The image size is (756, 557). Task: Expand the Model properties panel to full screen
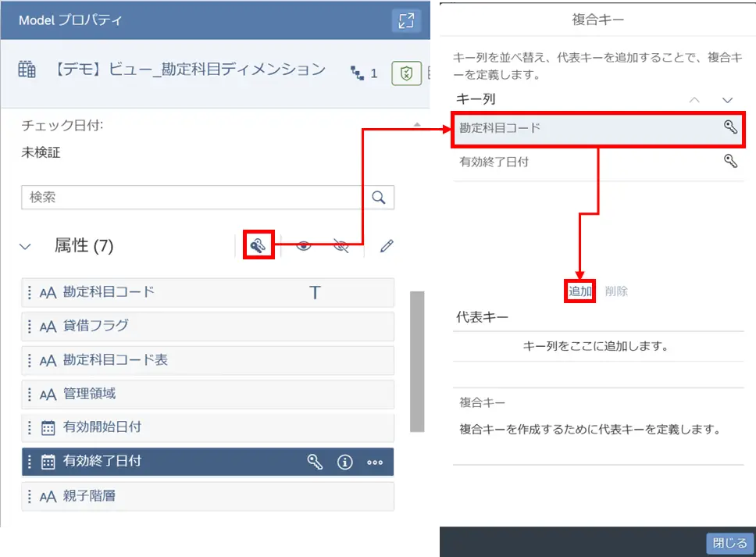[406, 20]
